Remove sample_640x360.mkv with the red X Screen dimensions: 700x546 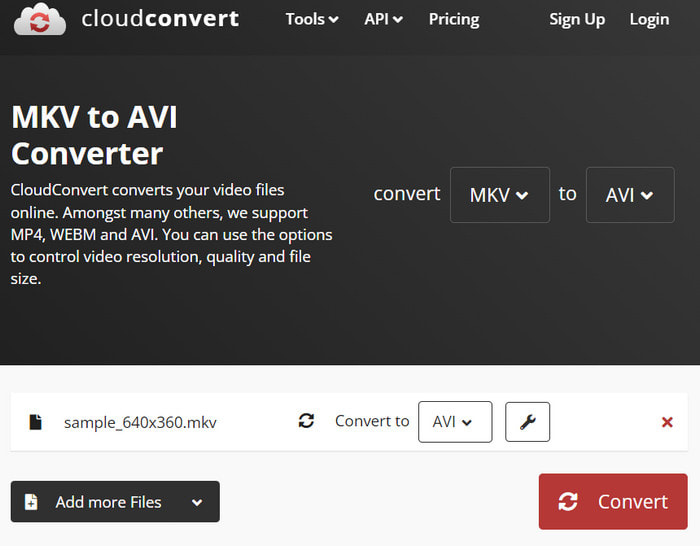click(x=667, y=422)
